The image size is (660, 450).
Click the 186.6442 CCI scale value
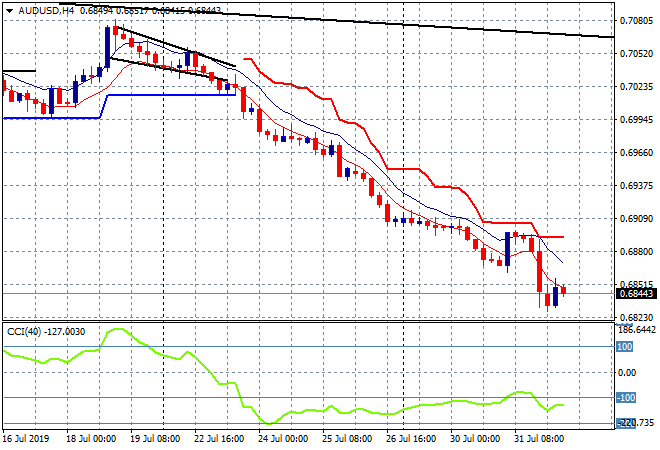[637, 330]
